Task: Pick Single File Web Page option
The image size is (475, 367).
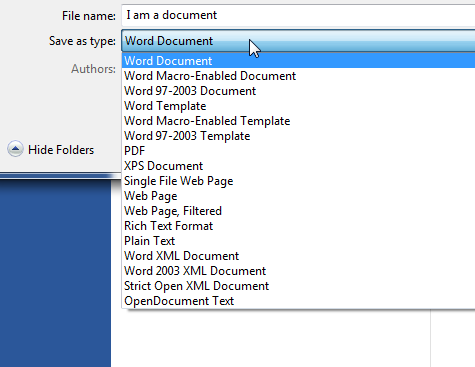Action: click(x=299, y=181)
